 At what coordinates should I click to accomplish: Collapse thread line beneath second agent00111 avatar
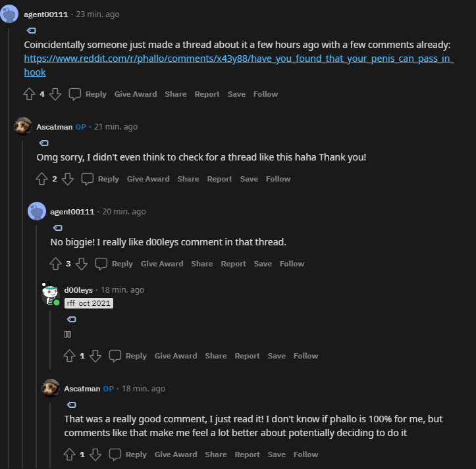pyautogui.click(x=36, y=346)
